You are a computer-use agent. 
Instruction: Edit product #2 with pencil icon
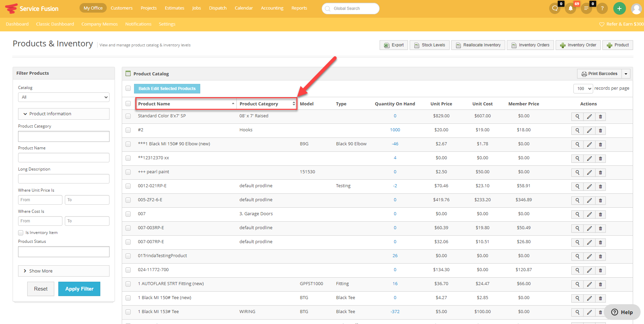click(x=589, y=131)
